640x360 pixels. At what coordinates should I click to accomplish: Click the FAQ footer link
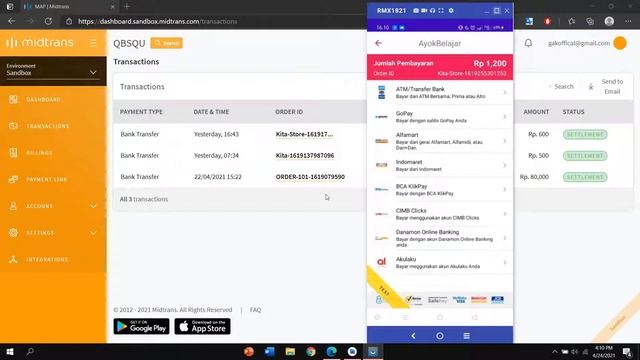point(256,310)
